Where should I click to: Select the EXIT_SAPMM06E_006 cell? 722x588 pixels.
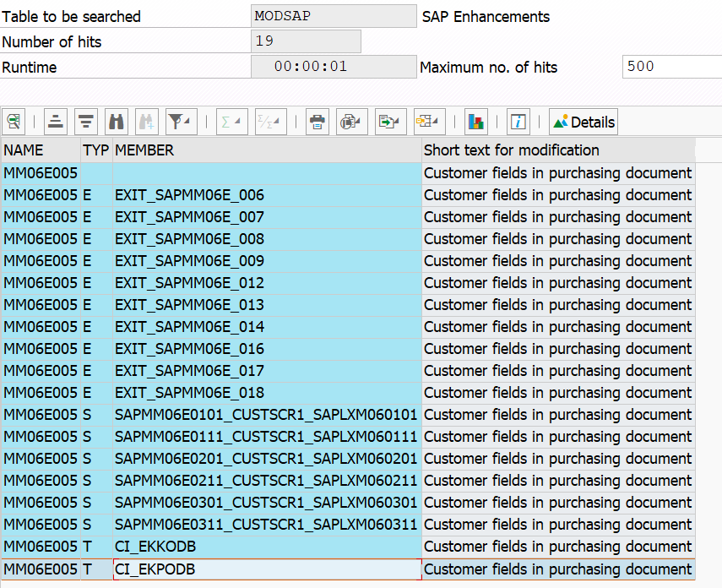click(x=267, y=195)
